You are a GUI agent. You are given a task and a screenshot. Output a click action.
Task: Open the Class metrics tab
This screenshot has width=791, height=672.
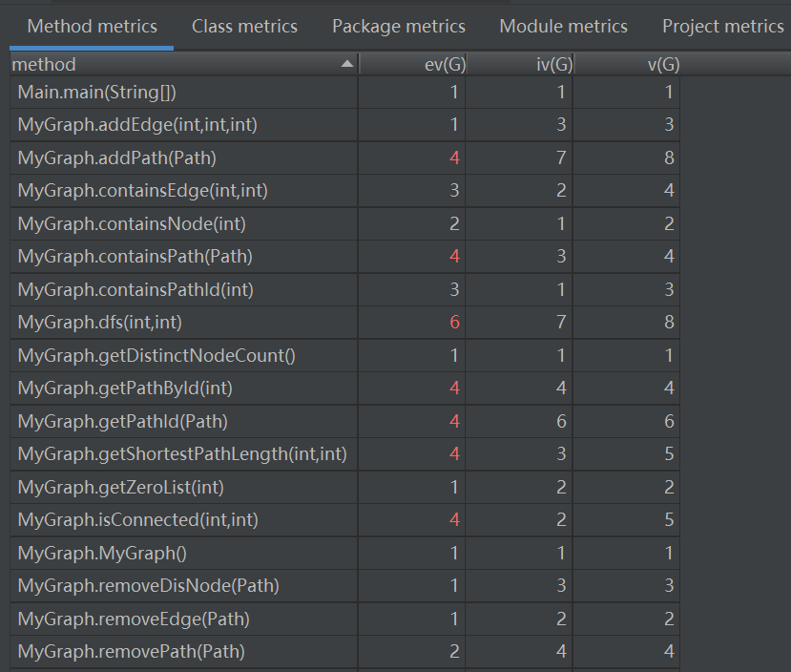pyautogui.click(x=244, y=26)
